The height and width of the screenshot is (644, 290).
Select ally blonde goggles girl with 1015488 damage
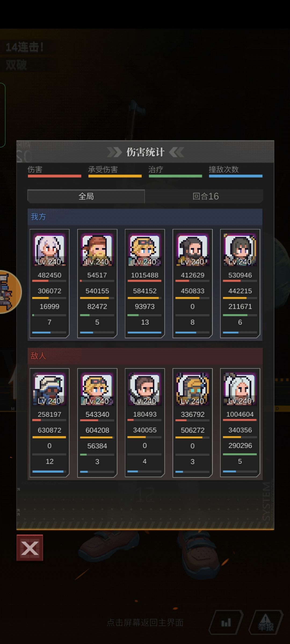click(x=145, y=283)
